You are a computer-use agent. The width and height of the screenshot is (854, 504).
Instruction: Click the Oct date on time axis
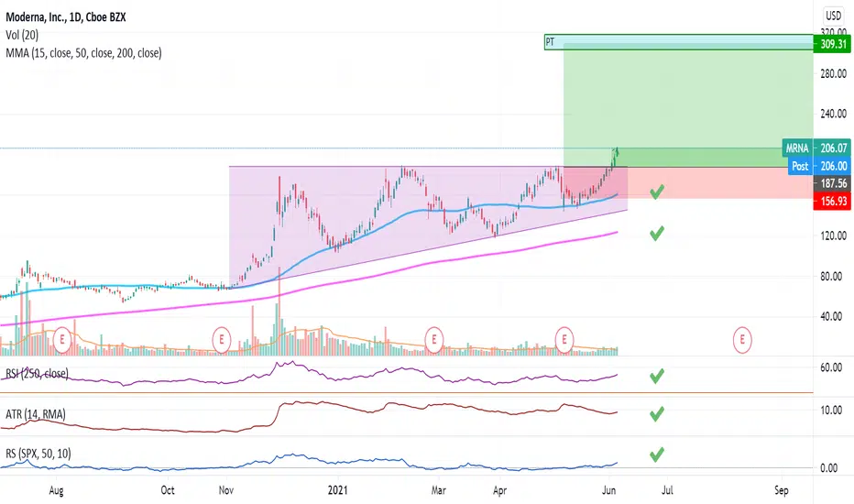pyautogui.click(x=168, y=490)
